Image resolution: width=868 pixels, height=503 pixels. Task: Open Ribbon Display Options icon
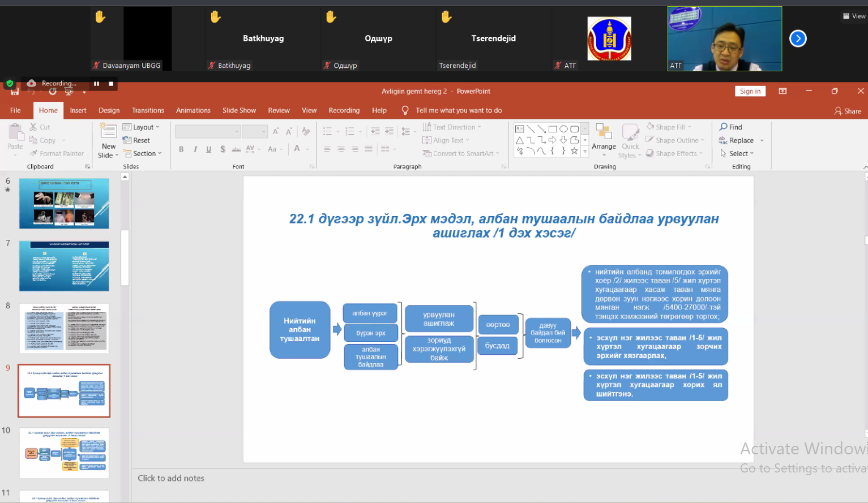coord(783,91)
